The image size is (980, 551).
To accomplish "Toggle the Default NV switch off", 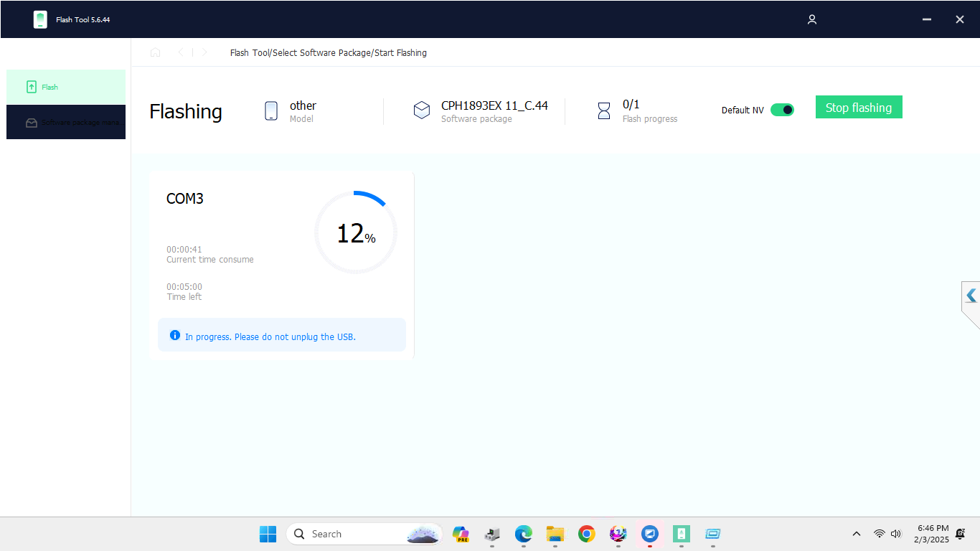I will pyautogui.click(x=782, y=110).
